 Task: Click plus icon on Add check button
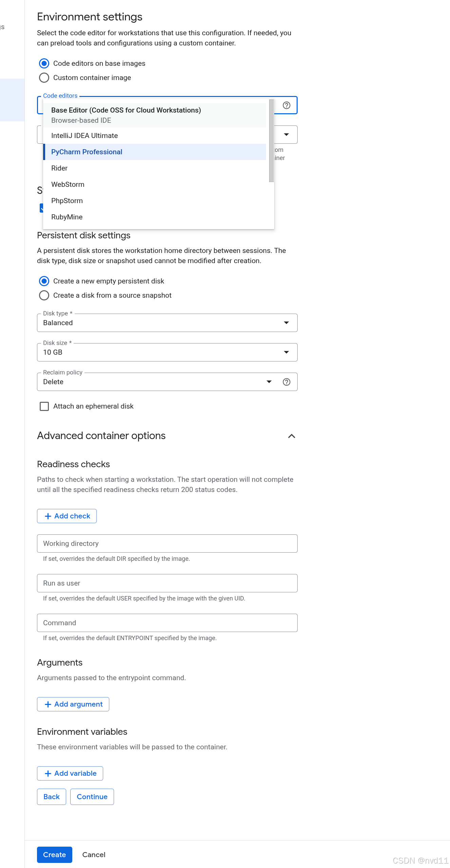(x=48, y=516)
